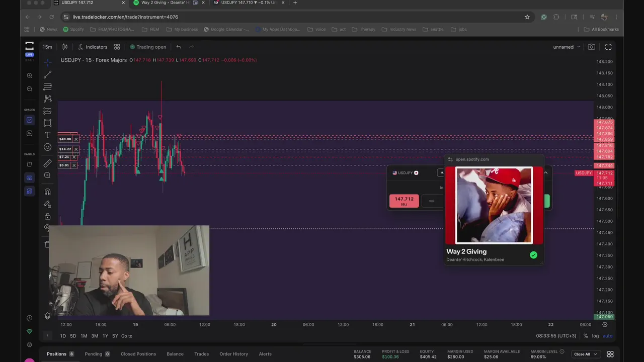Select the crosshair cursor tool
644x362 pixels.
point(47,63)
